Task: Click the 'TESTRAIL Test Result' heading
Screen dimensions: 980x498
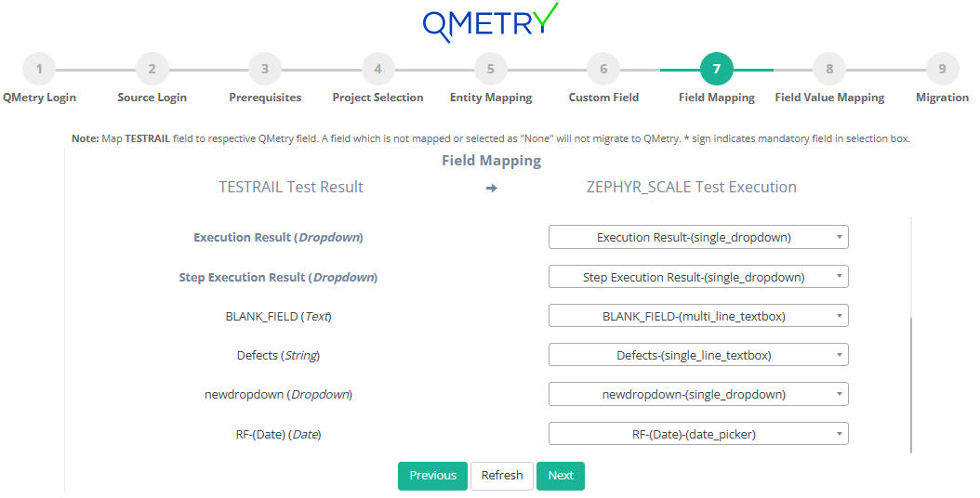Action: [x=291, y=187]
